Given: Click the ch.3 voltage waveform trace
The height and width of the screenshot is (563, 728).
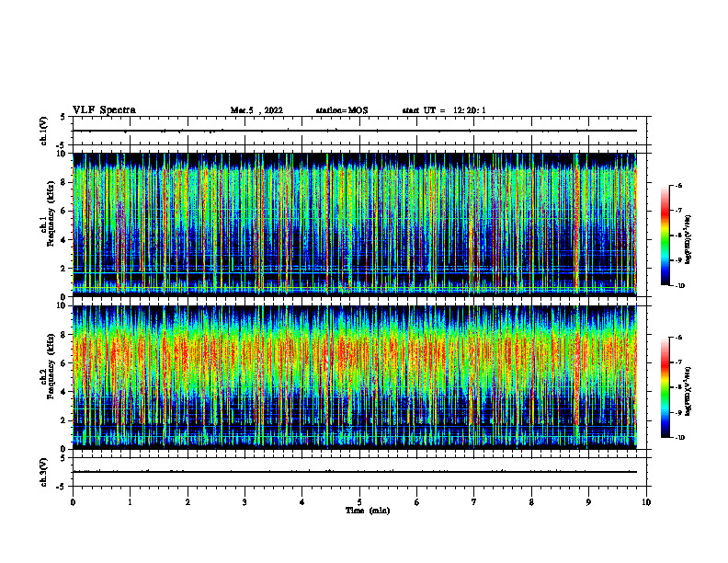Looking at the screenshot, I should tap(355, 472).
